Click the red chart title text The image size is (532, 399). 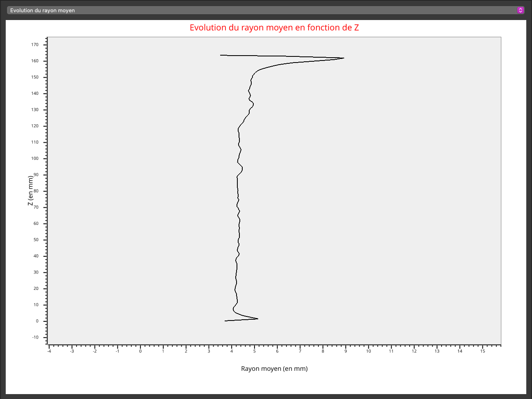point(274,28)
